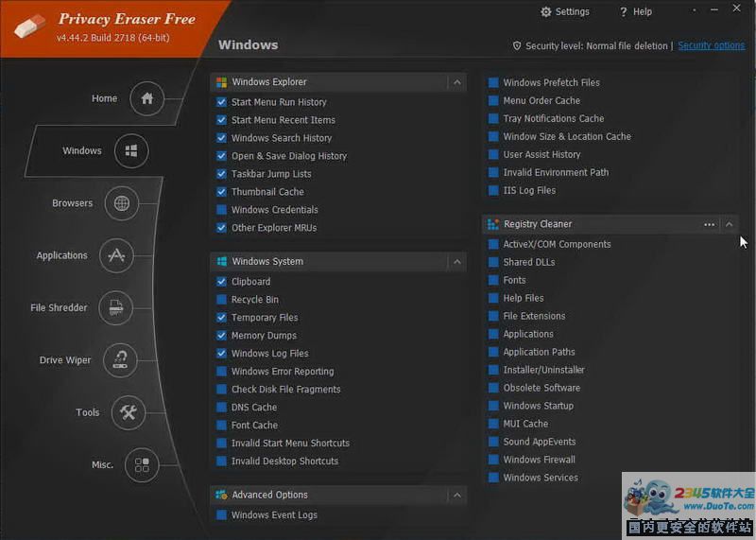Click the Windows Services label
This screenshot has width=756, height=540.
(541, 478)
